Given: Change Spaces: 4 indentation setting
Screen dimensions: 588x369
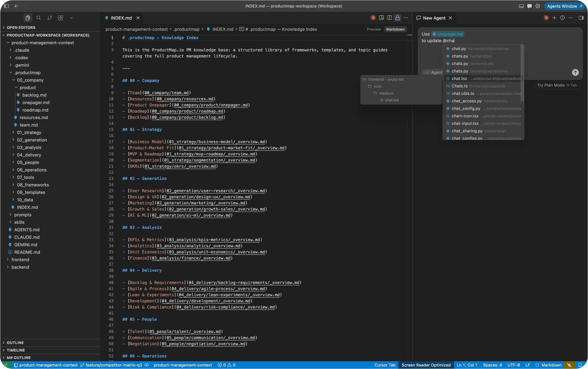Looking at the screenshot, I should pos(492,365).
